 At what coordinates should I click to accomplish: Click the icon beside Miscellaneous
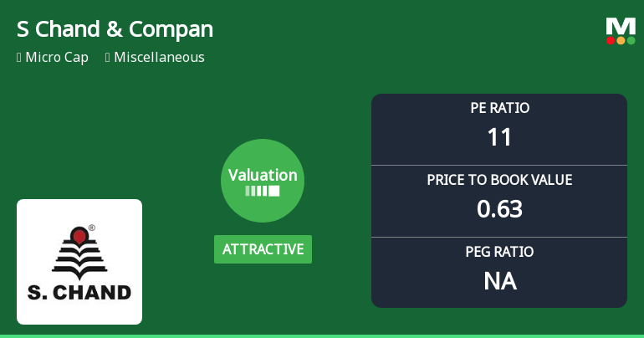click(x=107, y=58)
